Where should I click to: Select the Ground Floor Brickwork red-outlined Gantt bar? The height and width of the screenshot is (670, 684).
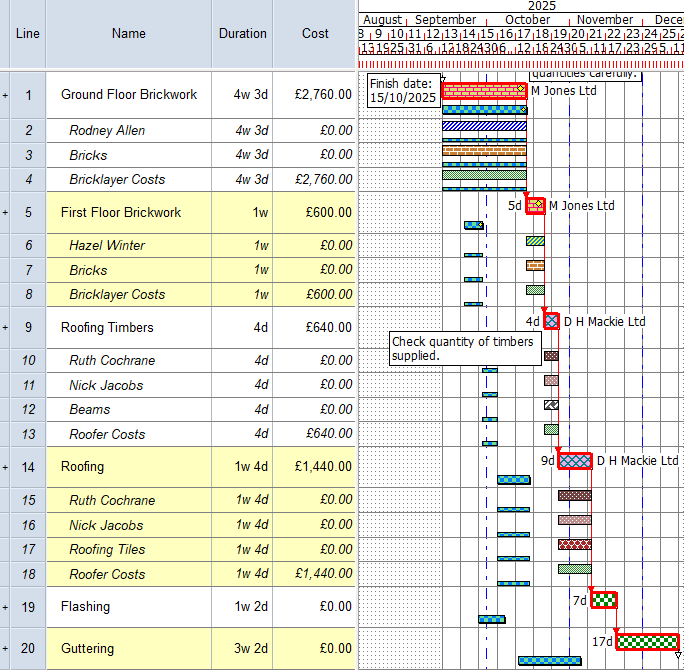(x=484, y=90)
